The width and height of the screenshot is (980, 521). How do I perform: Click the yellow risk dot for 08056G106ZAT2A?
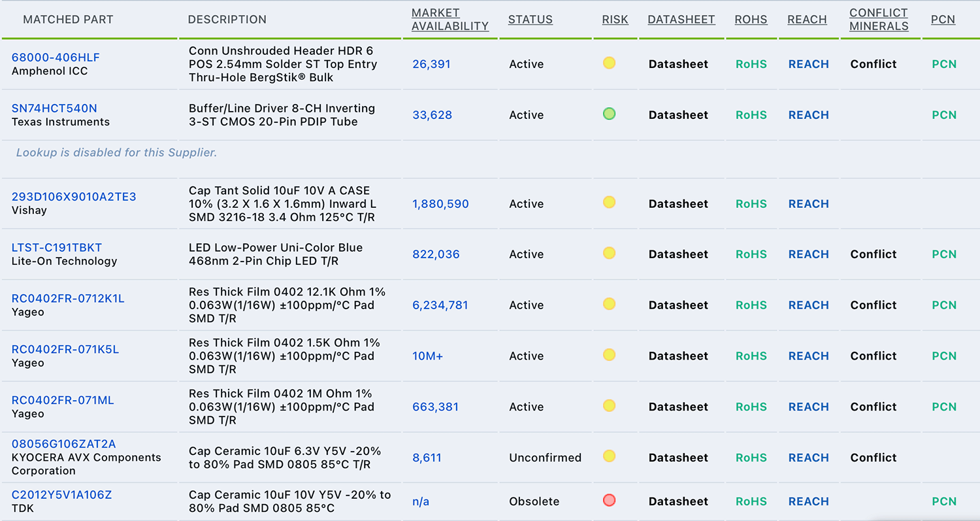pyautogui.click(x=609, y=456)
